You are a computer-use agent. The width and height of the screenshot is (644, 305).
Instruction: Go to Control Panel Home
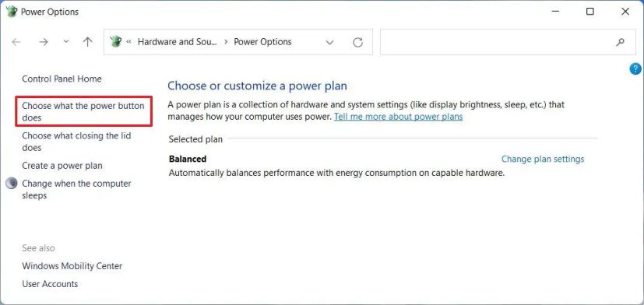62,79
